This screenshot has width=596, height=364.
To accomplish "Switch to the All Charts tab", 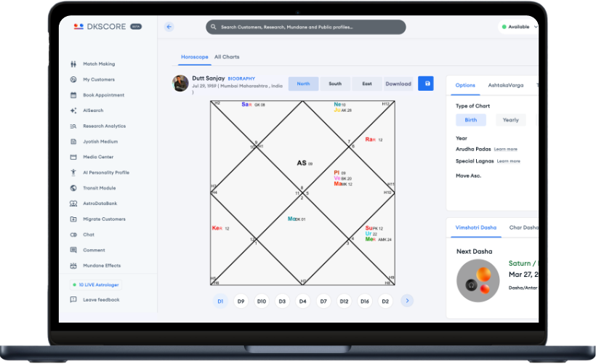I will [x=227, y=57].
